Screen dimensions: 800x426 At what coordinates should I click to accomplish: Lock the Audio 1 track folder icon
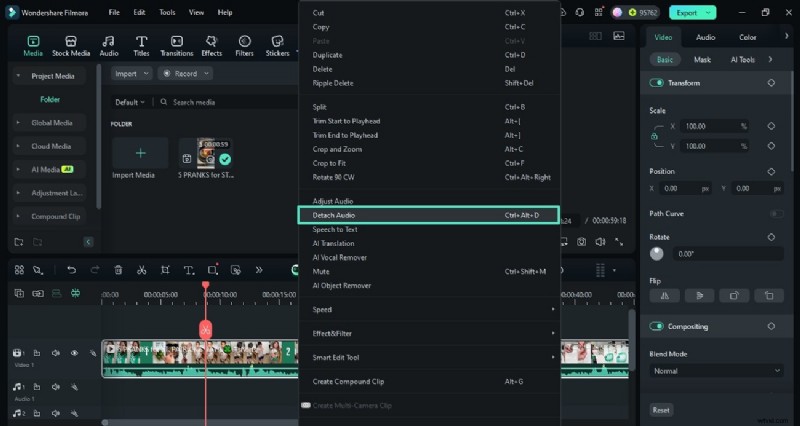[x=37, y=387]
